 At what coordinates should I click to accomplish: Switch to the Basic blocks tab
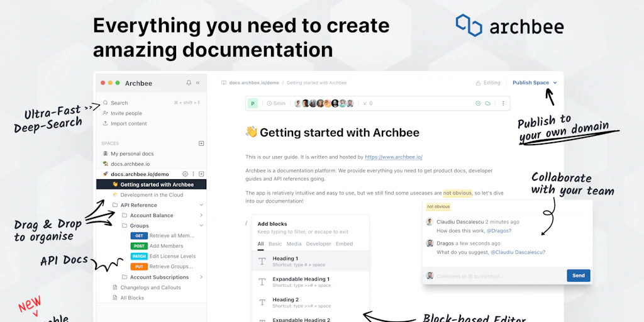point(275,244)
